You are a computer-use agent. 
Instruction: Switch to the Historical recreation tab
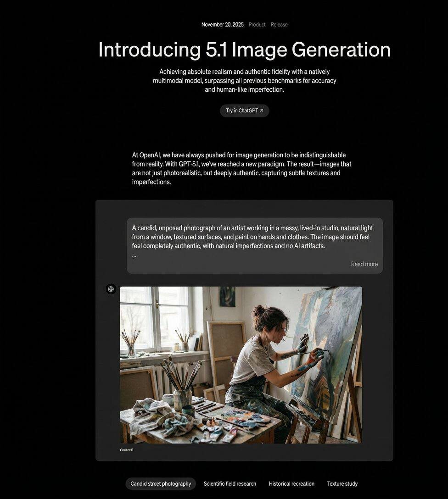pyautogui.click(x=291, y=484)
